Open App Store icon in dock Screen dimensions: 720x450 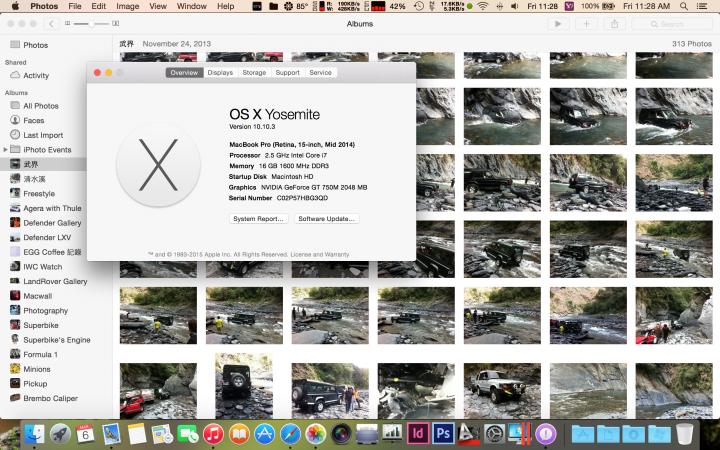coord(264,433)
